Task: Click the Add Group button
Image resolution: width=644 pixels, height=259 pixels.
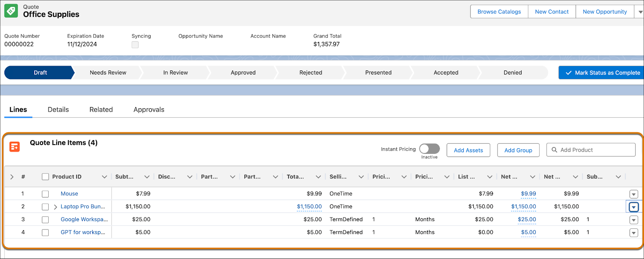Action: coord(518,150)
